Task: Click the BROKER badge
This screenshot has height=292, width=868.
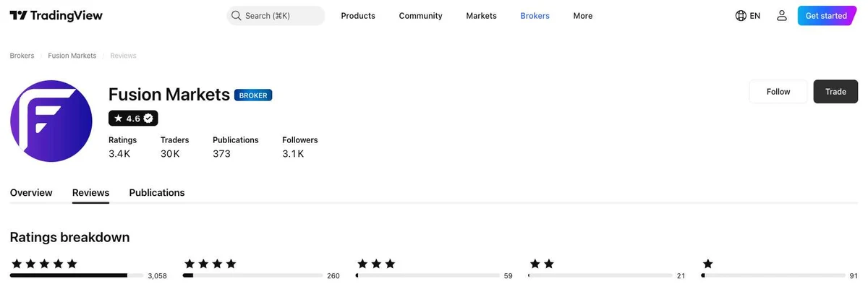Action: (x=253, y=95)
